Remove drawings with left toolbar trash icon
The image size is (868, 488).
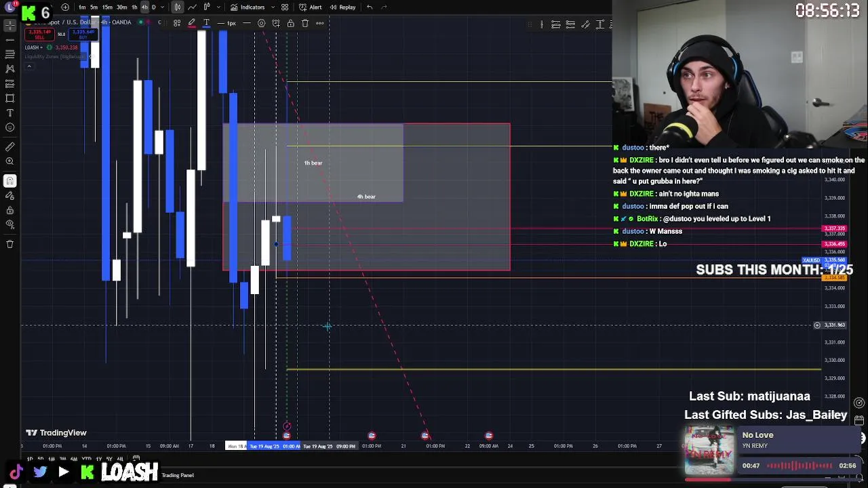pos(9,243)
